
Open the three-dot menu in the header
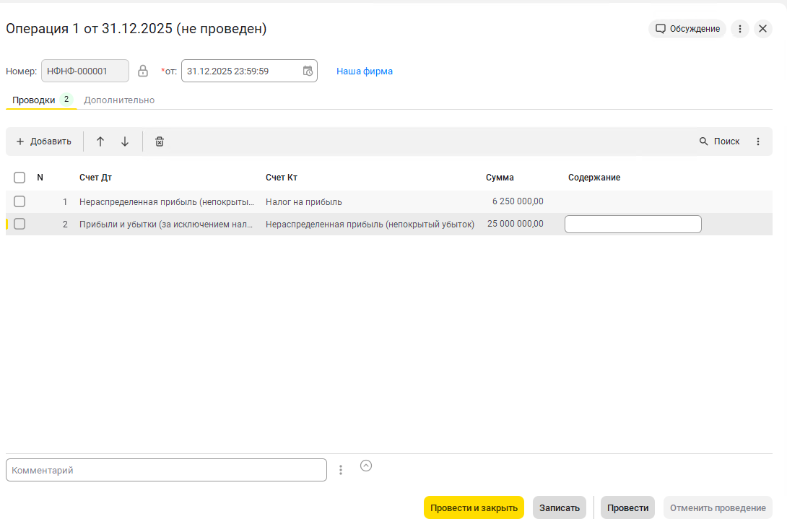click(x=740, y=29)
